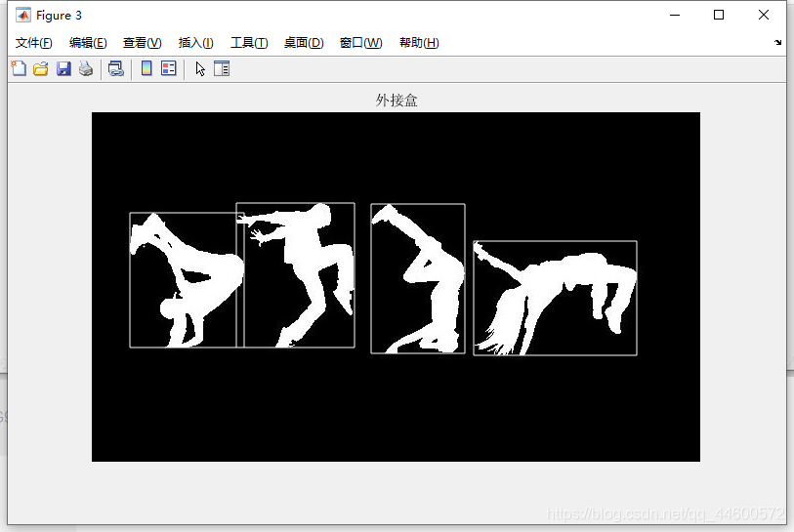Open the Property Inspector toolbar icon
Screen dimensions: 794x532
point(222,68)
